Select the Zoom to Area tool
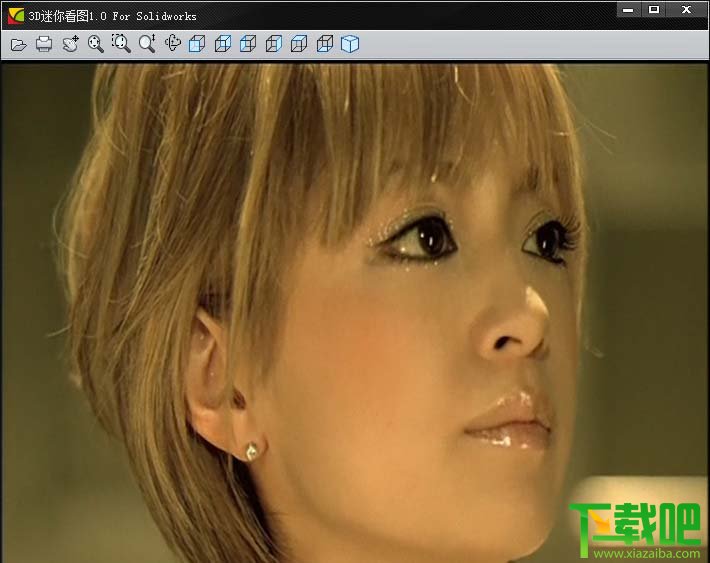 121,43
